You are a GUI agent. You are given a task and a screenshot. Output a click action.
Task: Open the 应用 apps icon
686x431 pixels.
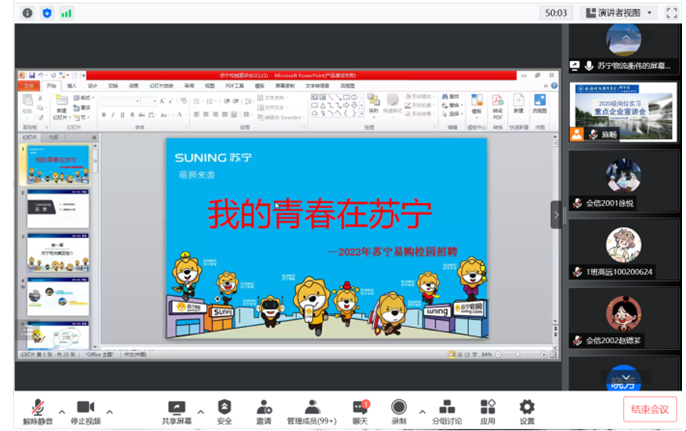point(487,409)
